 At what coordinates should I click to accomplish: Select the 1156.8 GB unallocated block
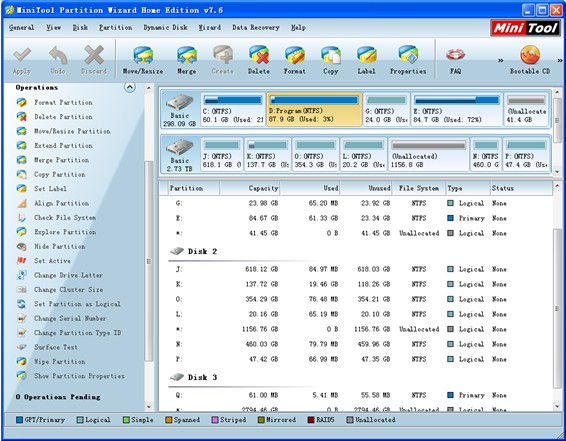429,154
